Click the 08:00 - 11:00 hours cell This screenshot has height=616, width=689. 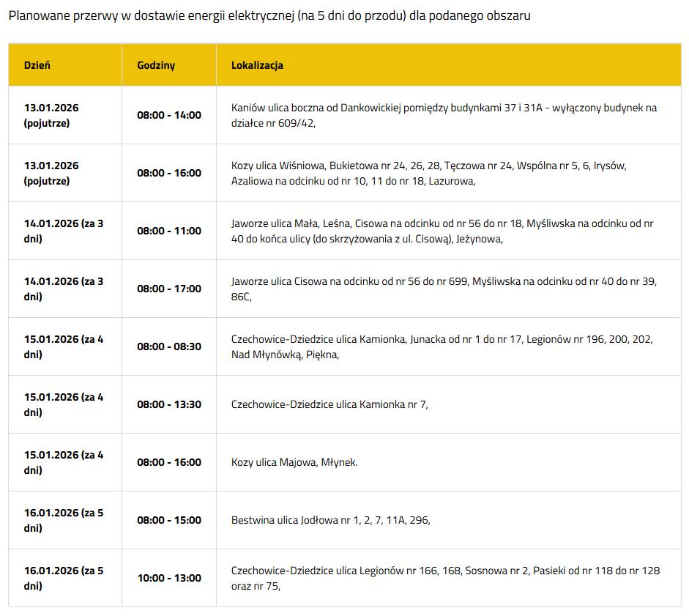[169, 231]
